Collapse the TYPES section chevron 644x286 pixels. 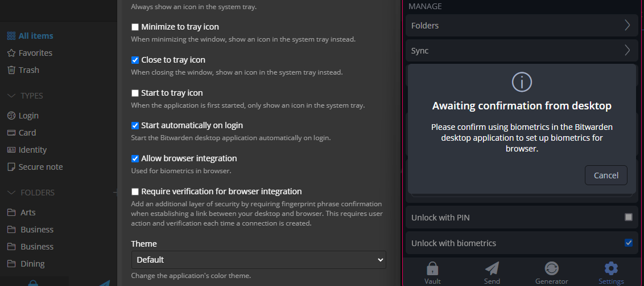[12, 96]
